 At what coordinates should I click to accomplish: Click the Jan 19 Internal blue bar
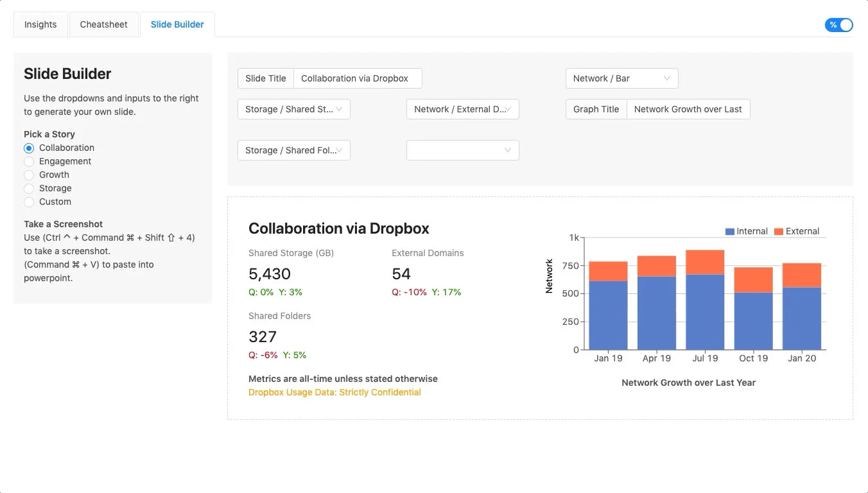[x=608, y=315]
